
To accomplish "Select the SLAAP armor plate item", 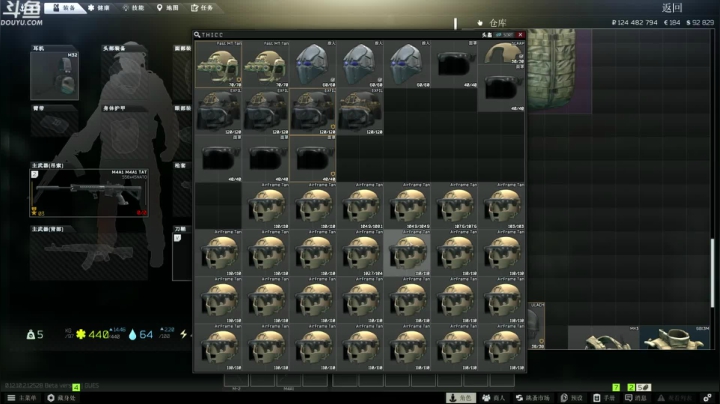I will pyautogui.click(x=501, y=53).
